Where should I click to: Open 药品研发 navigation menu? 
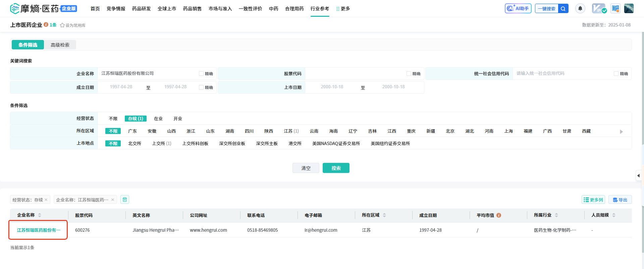click(x=142, y=9)
